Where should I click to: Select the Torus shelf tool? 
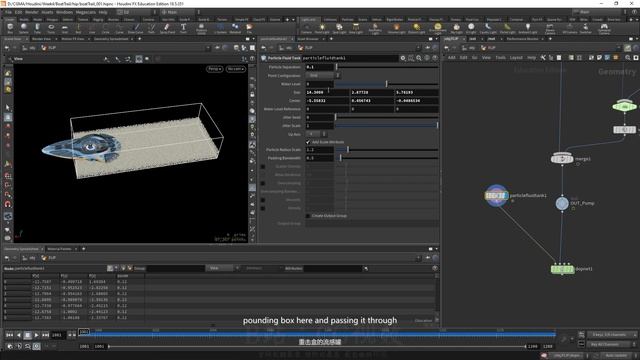point(51,28)
